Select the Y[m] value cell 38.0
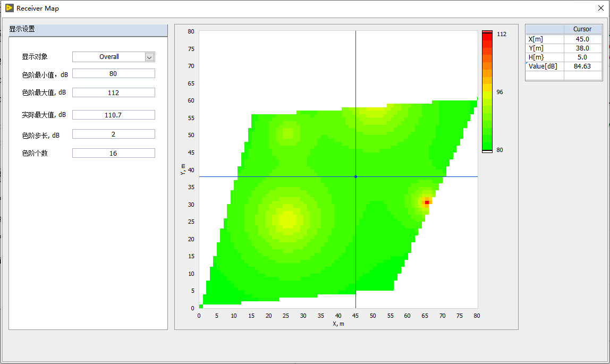 pos(582,48)
